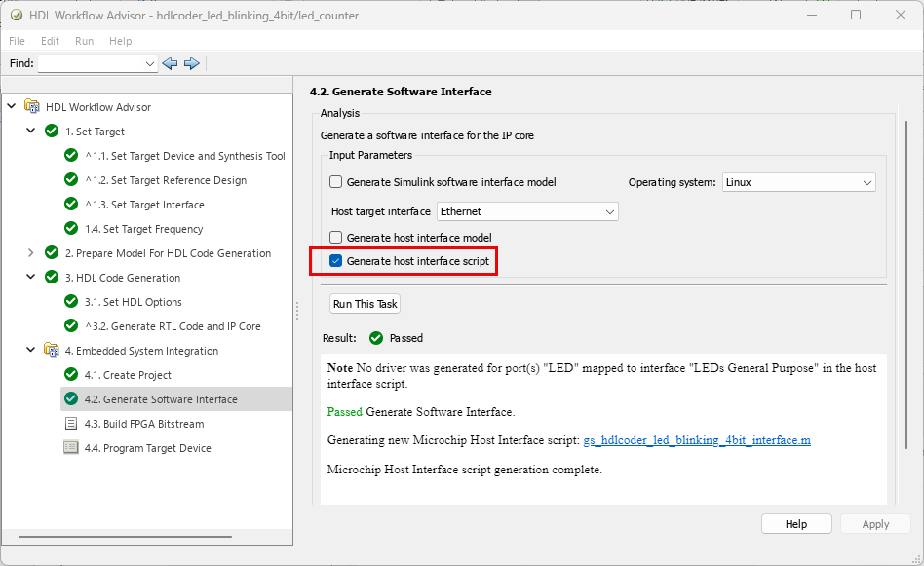
Task: Open the Host target interface dropdown
Action: (x=527, y=211)
